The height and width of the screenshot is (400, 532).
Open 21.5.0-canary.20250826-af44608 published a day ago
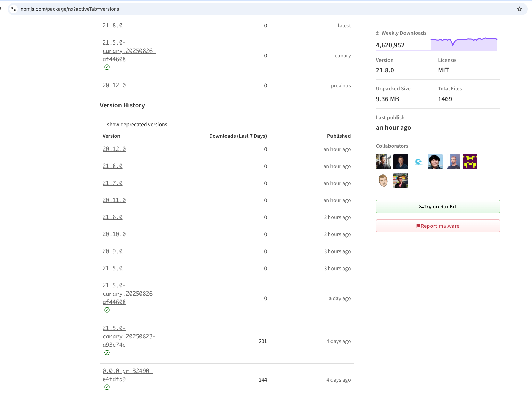[129, 294]
